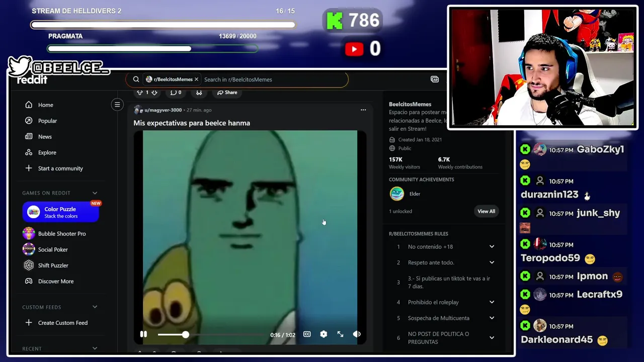Screen dimensions: 644x362
Task: Click junk_shy username in chat
Action: pos(598,213)
